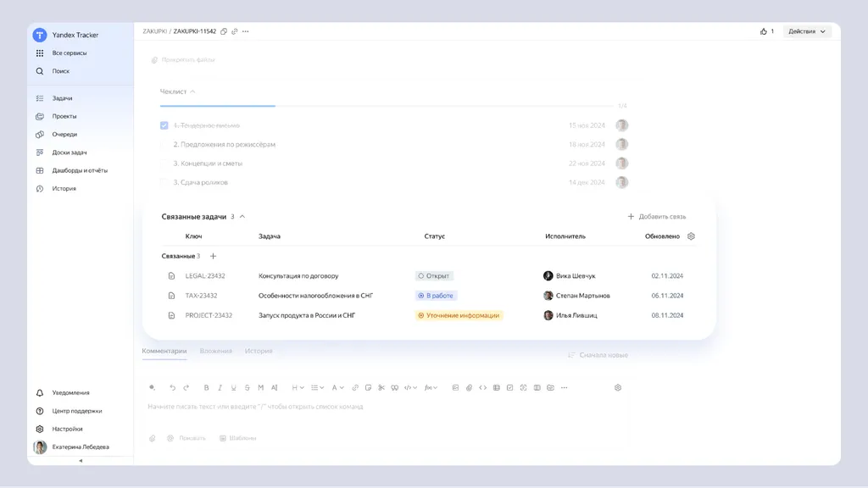Open Все сервисы grid icon
The width and height of the screenshot is (868, 488).
point(40,53)
